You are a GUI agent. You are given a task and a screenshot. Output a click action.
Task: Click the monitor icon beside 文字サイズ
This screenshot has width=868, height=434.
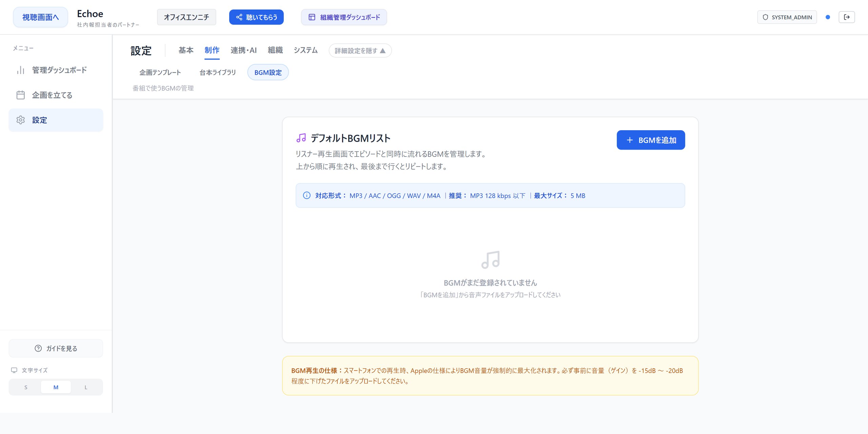[14, 370]
